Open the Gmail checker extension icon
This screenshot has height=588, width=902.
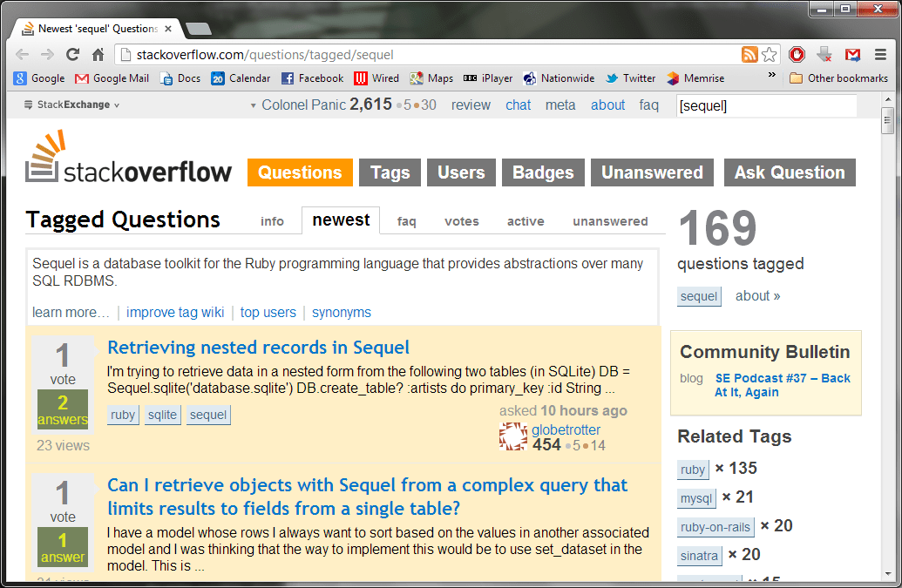(x=852, y=55)
